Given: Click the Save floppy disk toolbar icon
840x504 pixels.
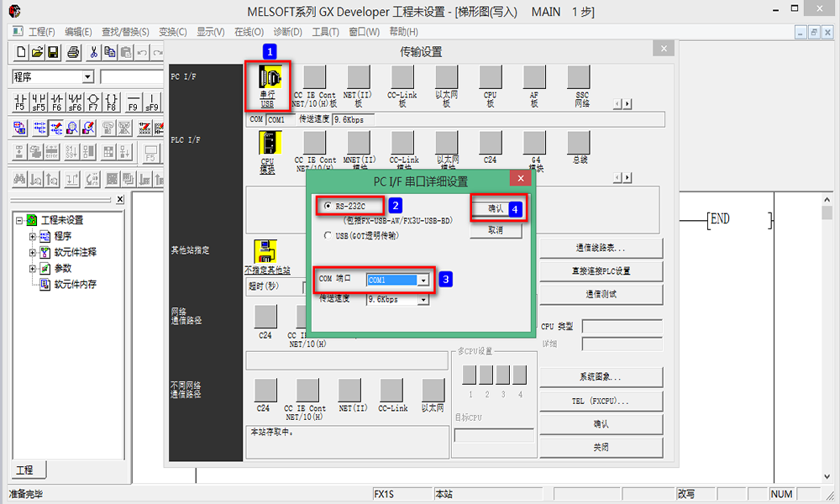Looking at the screenshot, I should pos(53,53).
